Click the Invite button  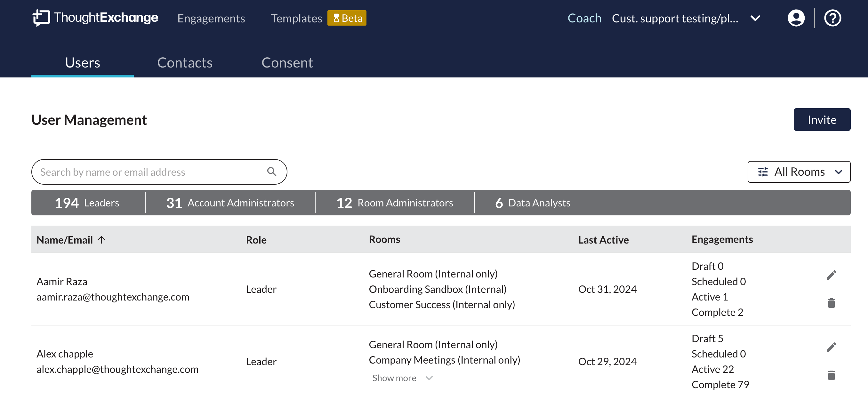(822, 119)
